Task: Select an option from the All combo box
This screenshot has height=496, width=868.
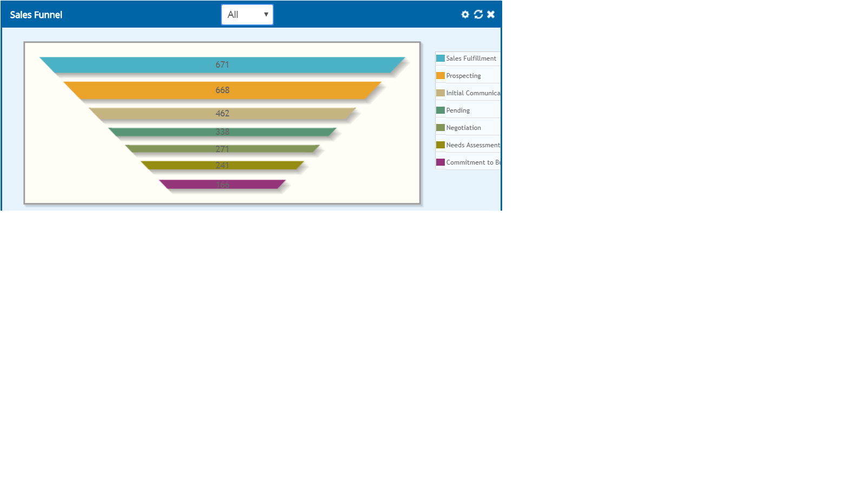Action: tap(246, 15)
